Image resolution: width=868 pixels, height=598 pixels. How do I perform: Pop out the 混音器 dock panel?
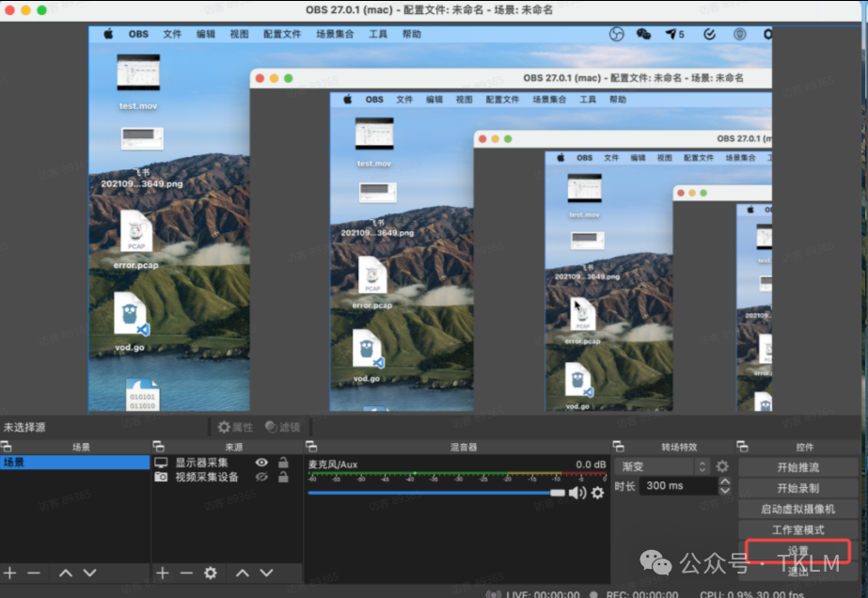click(309, 447)
